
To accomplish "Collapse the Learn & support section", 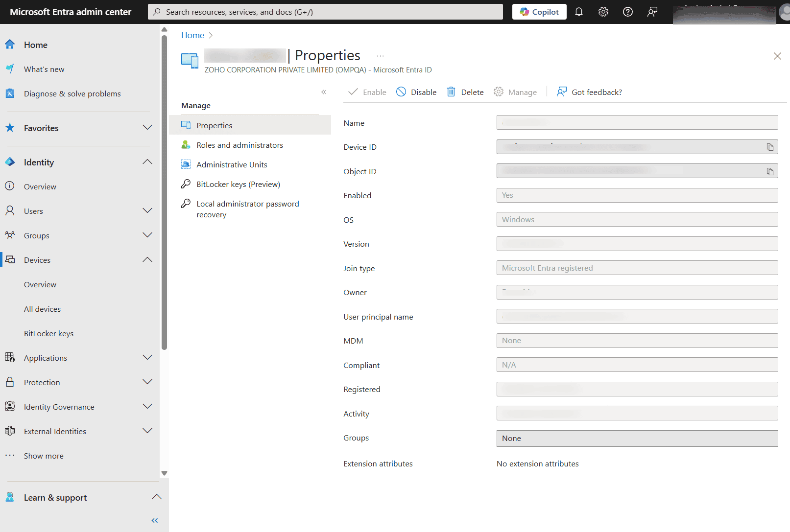I will tap(157, 497).
